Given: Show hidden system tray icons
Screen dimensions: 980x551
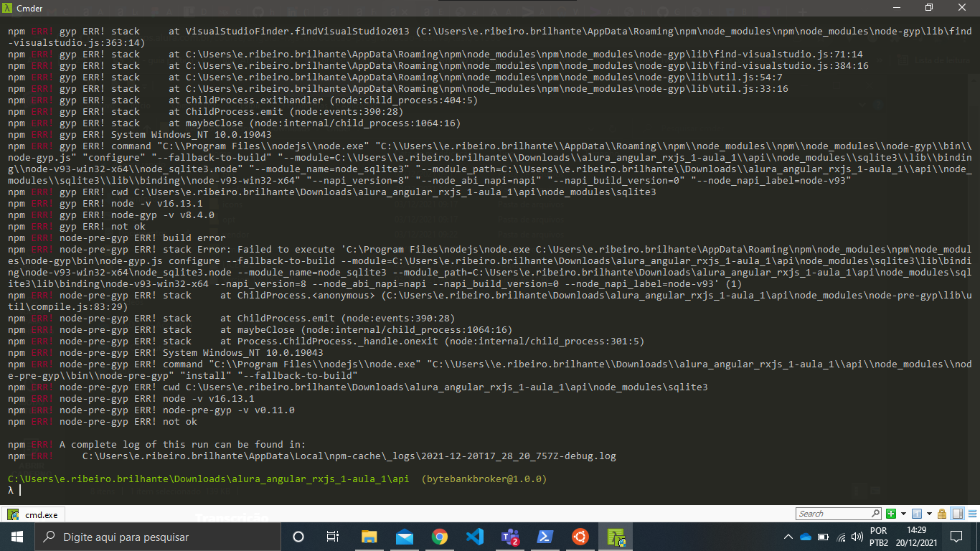Looking at the screenshot, I should pyautogui.click(x=788, y=537).
